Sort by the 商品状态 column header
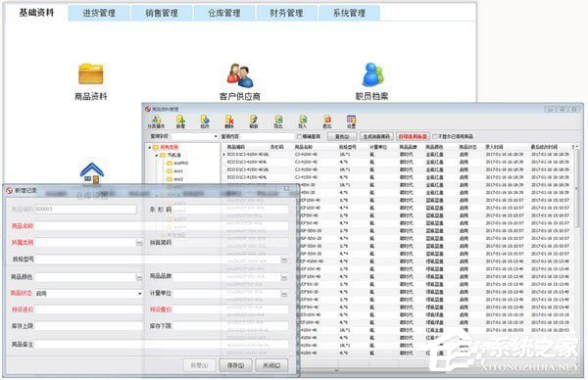This screenshot has height=380, width=588. coord(467,147)
